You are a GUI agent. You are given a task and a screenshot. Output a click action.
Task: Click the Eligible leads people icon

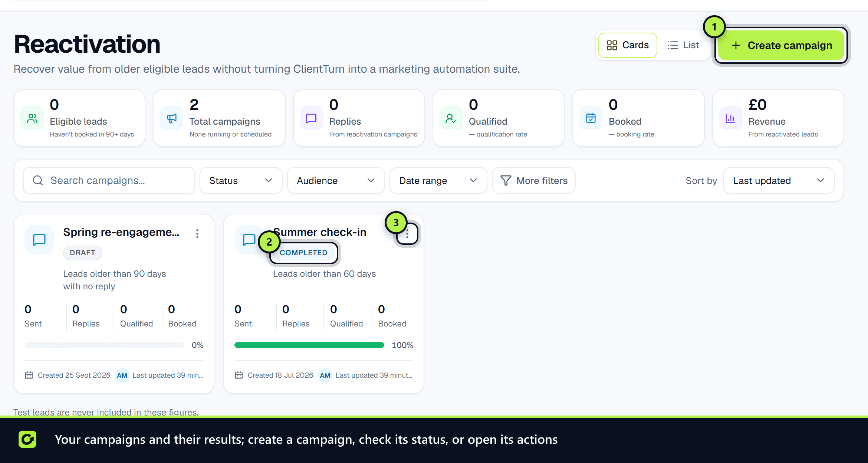click(32, 118)
